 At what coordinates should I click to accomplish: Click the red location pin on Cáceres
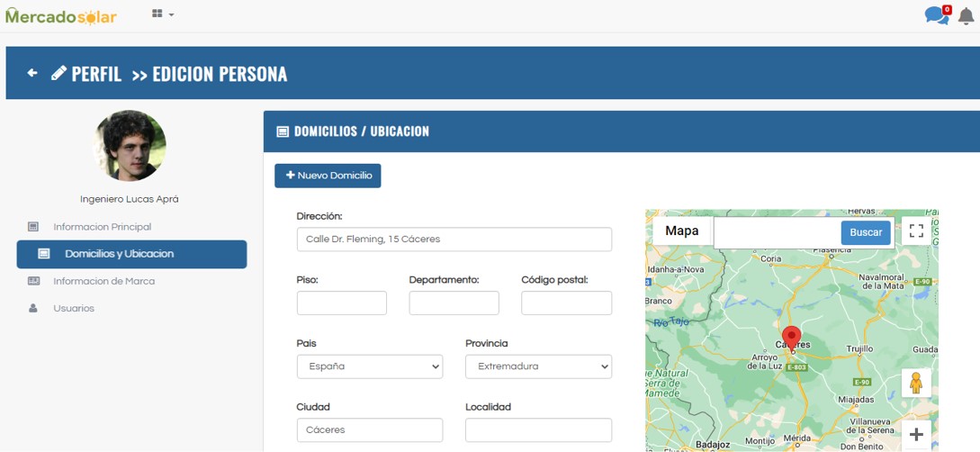coord(791,339)
